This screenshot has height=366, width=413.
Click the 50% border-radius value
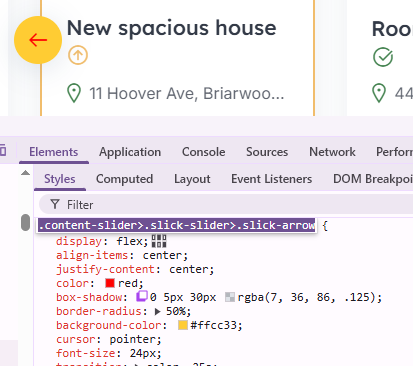pyautogui.click(x=176, y=311)
